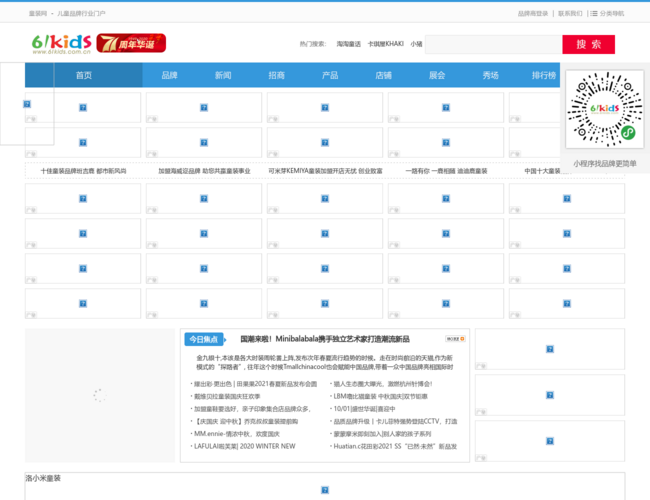This screenshot has height=500, width=650.
Task: Open news item 田果果2021春夏新品发布会
Action: (255, 384)
